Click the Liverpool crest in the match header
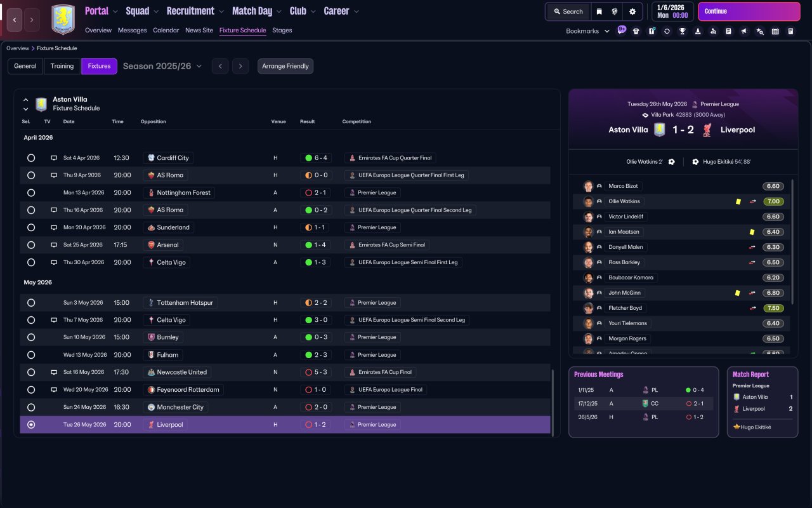 point(707,130)
